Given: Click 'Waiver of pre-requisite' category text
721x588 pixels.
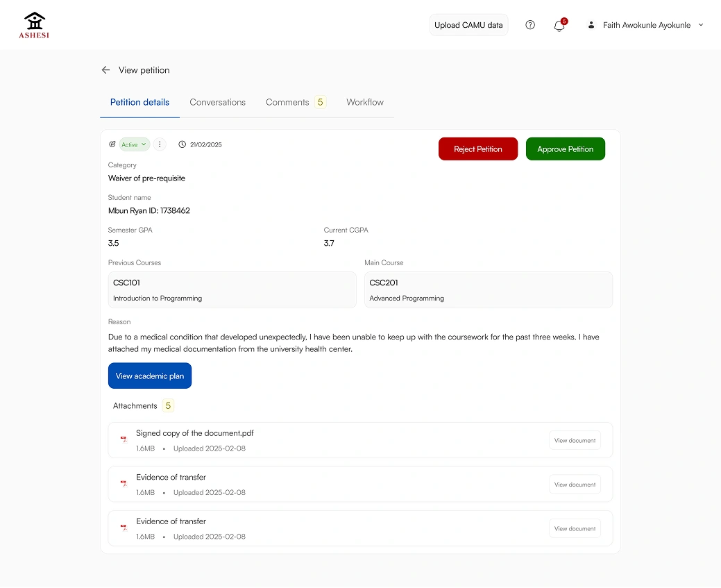Looking at the screenshot, I should [146, 178].
